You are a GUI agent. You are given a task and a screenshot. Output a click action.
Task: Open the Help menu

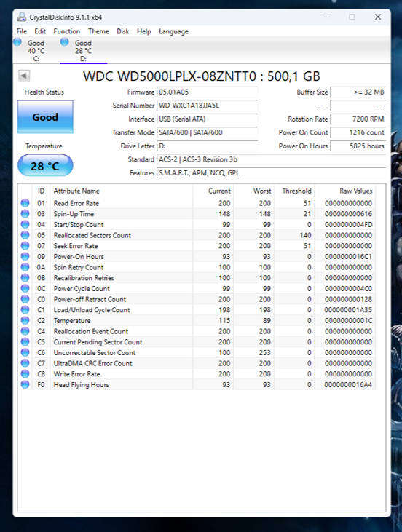click(143, 31)
